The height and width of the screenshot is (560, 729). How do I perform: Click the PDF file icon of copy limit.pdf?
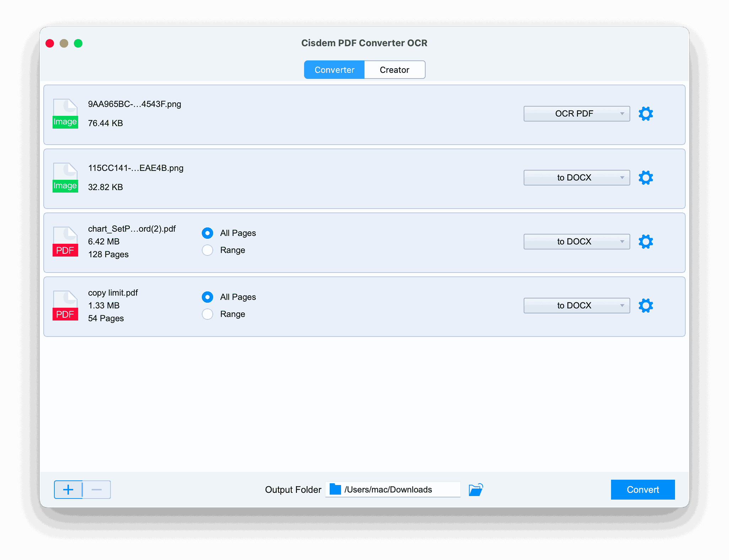[x=65, y=306]
